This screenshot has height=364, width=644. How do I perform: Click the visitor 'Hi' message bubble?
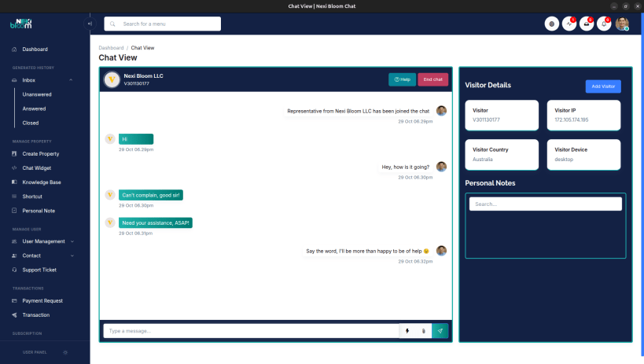pyautogui.click(x=136, y=139)
